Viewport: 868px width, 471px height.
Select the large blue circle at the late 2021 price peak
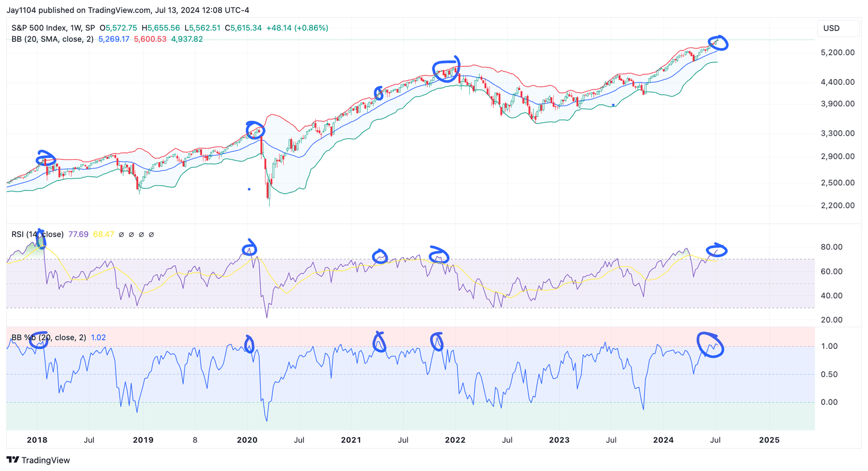pyautogui.click(x=446, y=69)
